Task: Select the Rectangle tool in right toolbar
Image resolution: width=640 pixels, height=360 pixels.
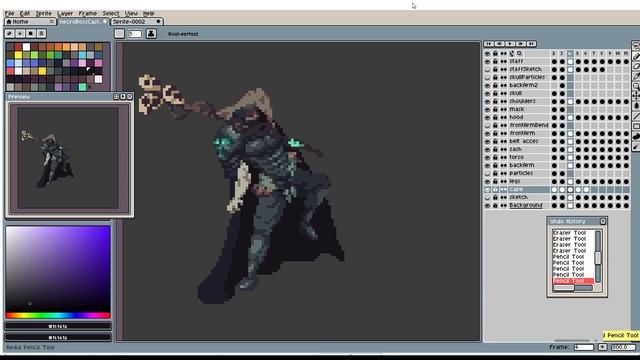Action: pos(636,126)
